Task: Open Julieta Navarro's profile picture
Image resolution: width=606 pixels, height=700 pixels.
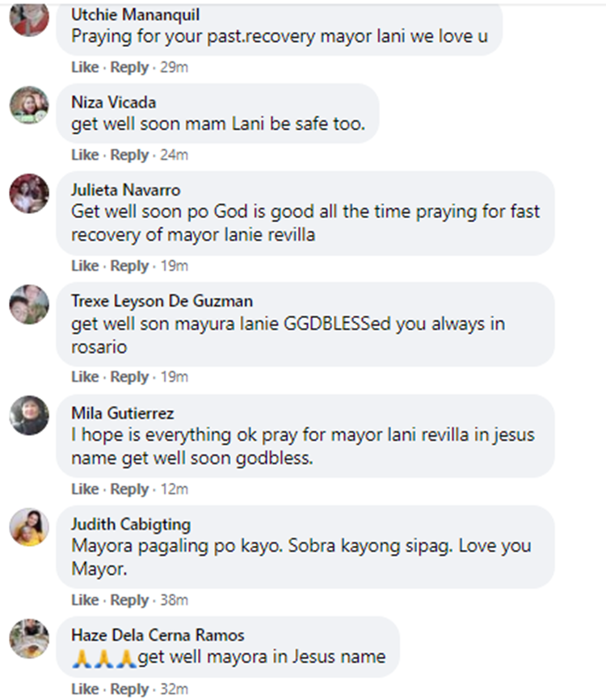Action: click(29, 193)
